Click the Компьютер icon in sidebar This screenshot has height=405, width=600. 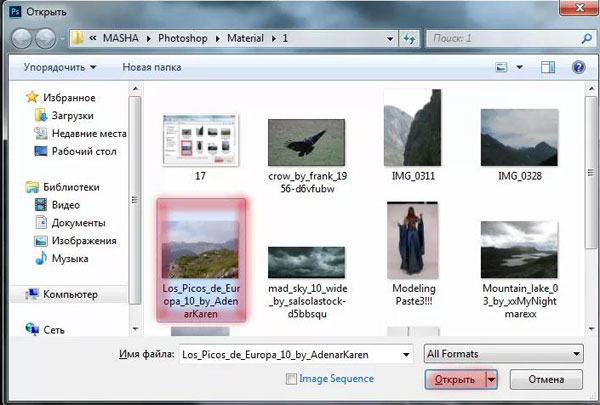tap(32, 294)
